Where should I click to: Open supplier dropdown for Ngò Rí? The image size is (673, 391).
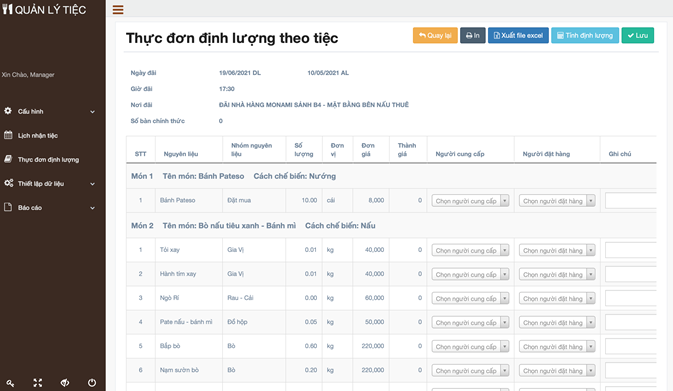point(470,298)
